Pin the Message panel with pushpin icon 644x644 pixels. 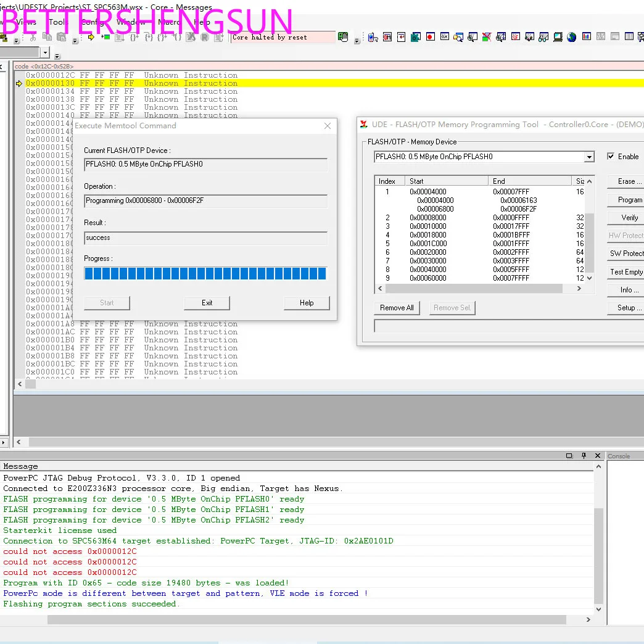[x=583, y=456]
